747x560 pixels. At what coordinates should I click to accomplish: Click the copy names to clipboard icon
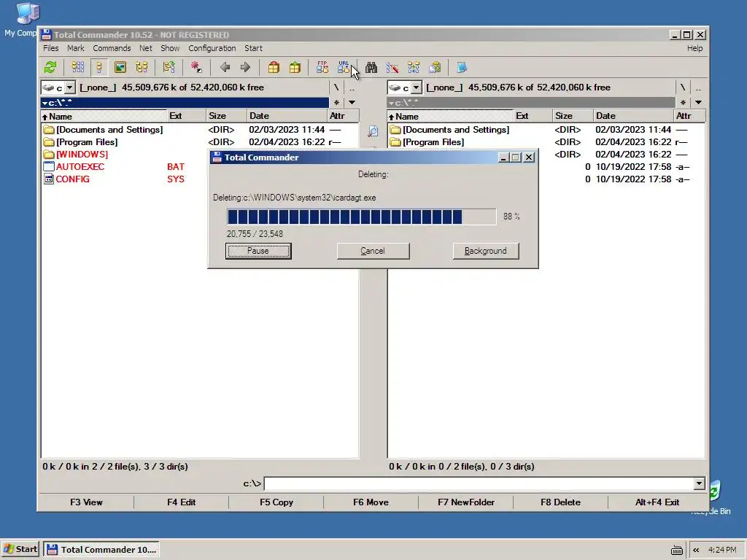tap(435, 67)
